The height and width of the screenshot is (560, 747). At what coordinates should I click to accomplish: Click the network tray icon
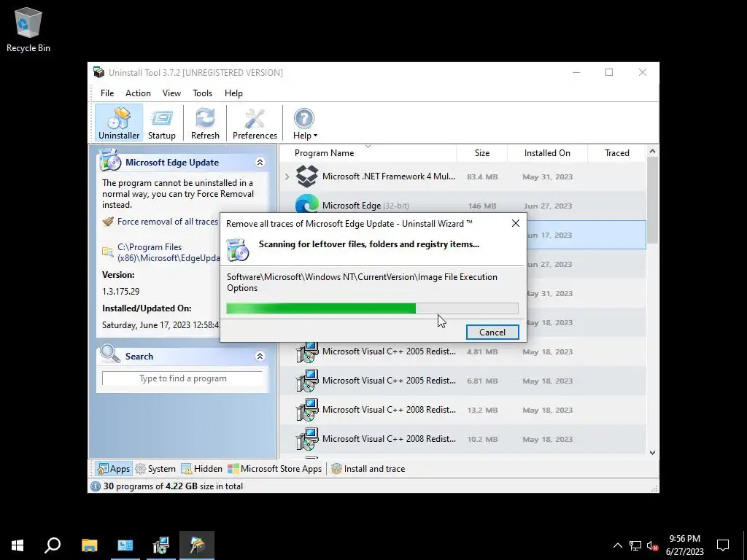tap(635, 545)
